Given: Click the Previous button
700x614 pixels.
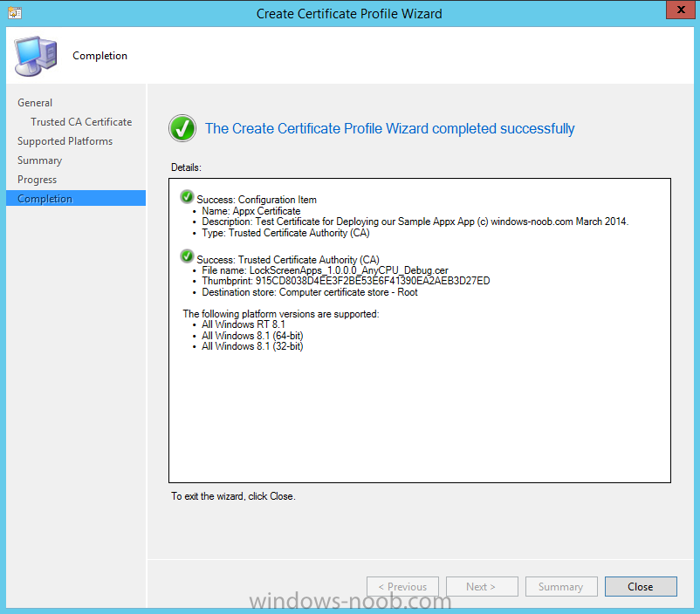Looking at the screenshot, I should (402, 586).
